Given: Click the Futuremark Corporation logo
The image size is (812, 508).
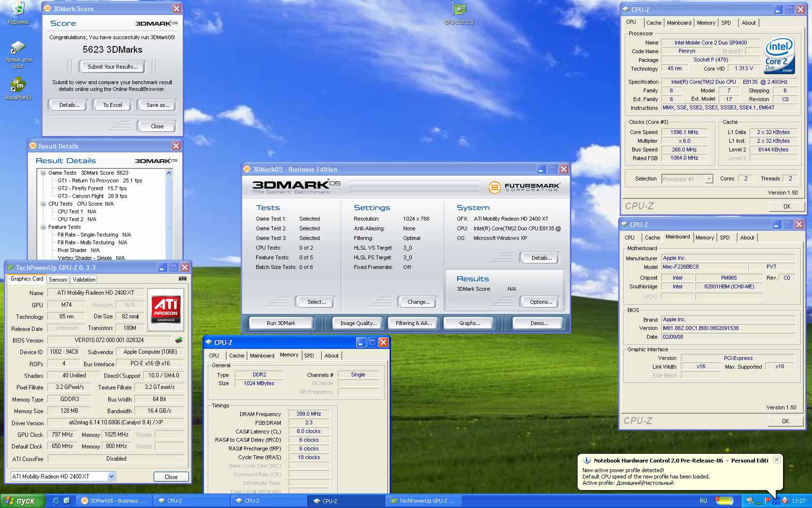Looking at the screenshot, I should coord(523,187).
